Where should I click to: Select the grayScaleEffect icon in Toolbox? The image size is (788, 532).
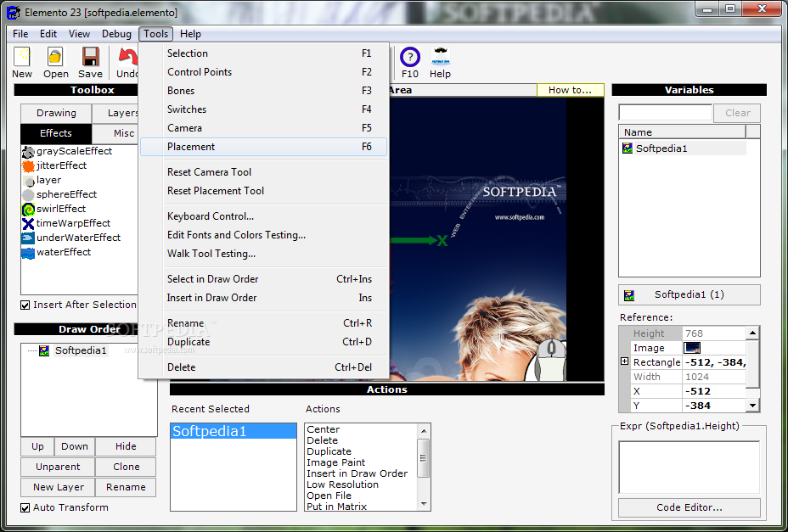point(28,151)
